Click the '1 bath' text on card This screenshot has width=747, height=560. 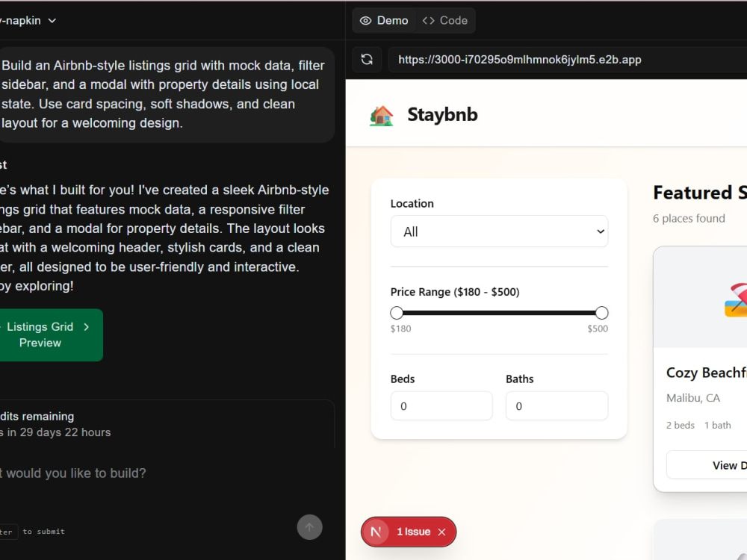pyautogui.click(x=717, y=426)
